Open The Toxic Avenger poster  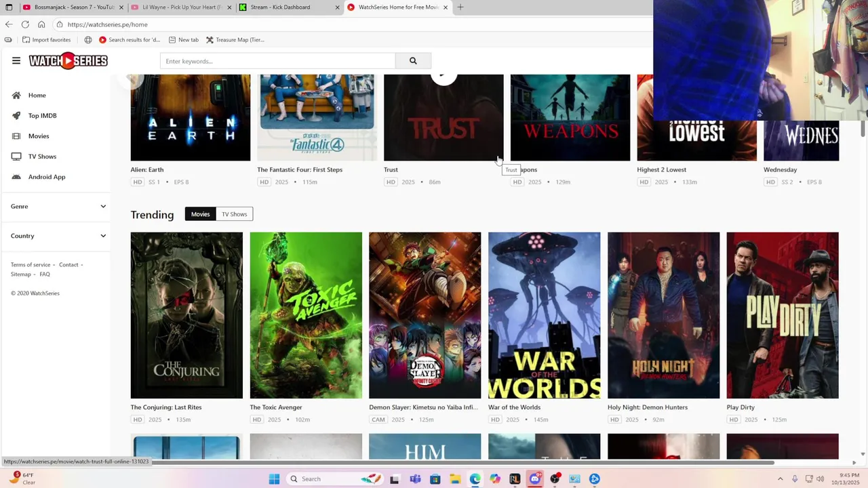coord(306,315)
